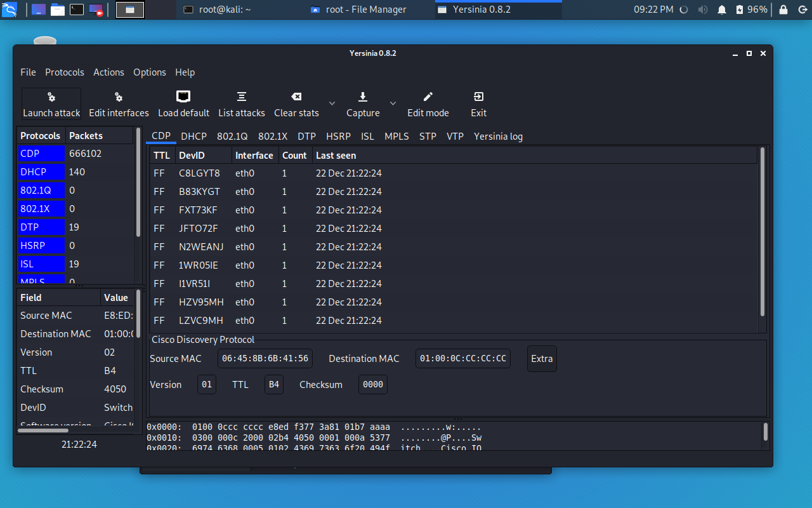The width and height of the screenshot is (812, 508).
Task: Select the DTP row in protocols list
Action: [x=41, y=227]
